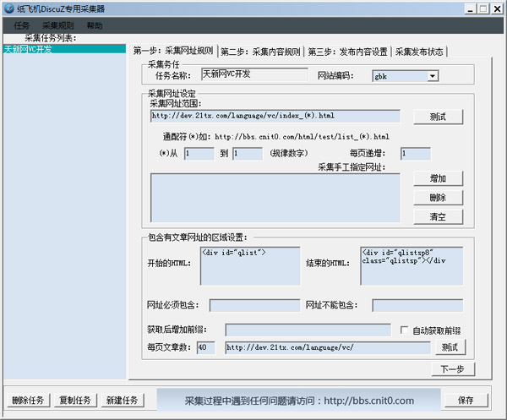
Task: Click 新建任务 button
Action: 122,401
